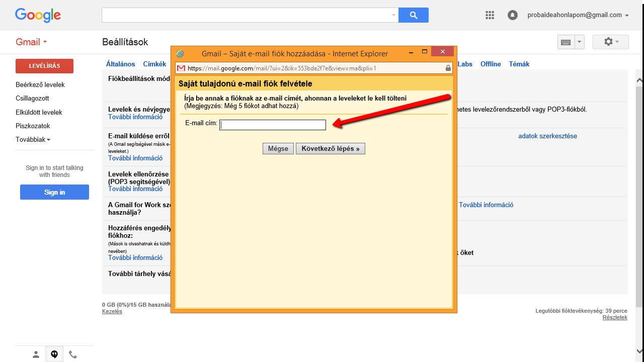Click További információ under Levelek ellenőrzése

[x=135, y=189]
